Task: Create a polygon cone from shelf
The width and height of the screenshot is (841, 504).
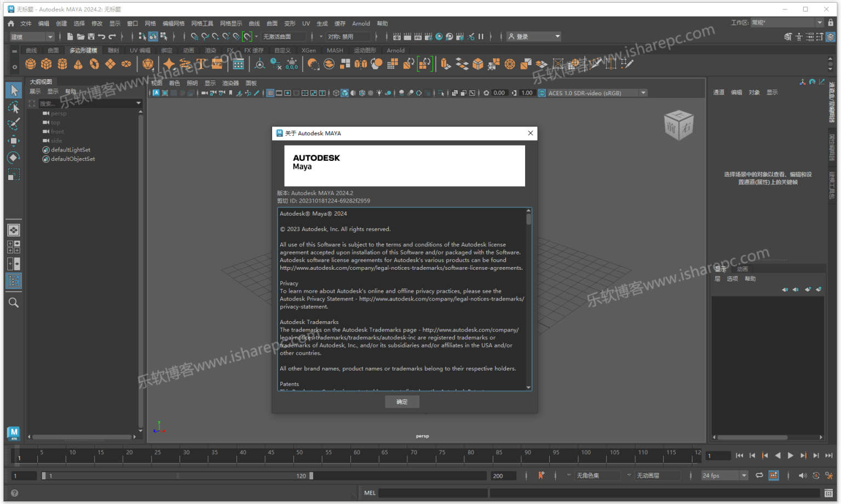Action: click(78, 64)
